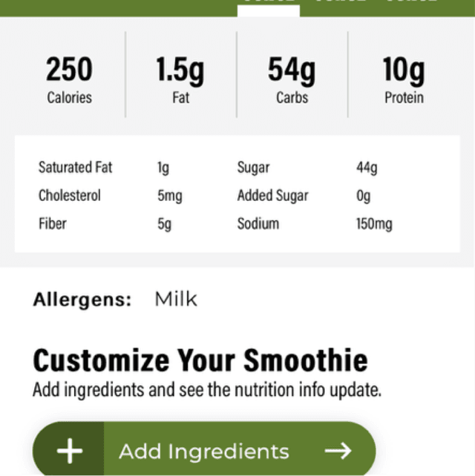Screen dimensions: 475x476
Task: Click the 150mg Sodium amount
Action: pyautogui.click(x=374, y=223)
